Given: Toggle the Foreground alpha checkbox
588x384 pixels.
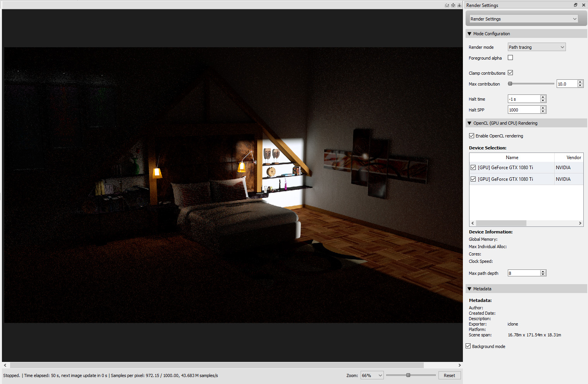Looking at the screenshot, I should click(x=510, y=58).
